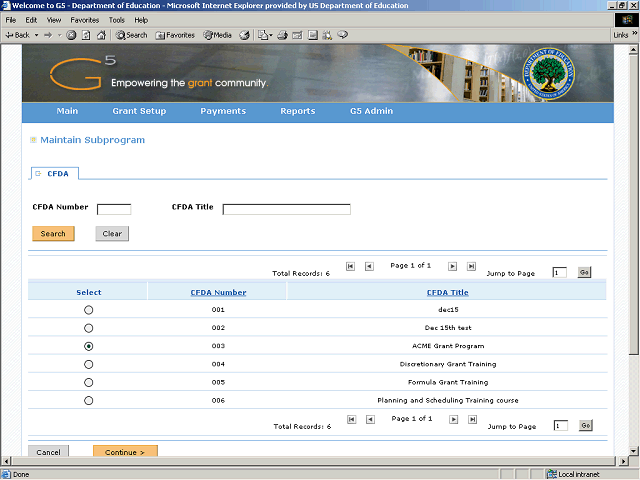Go to last page in top pager
The image size is (640, 480).
point(472,267)
